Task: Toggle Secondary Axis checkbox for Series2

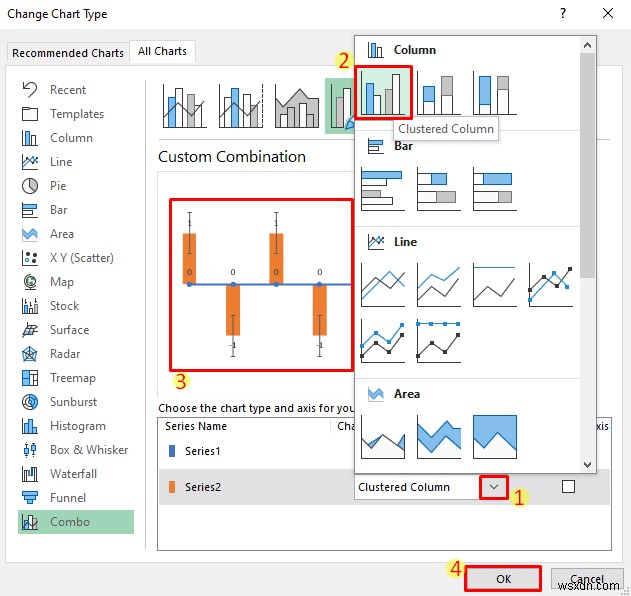Action: pyautogui.click(x=568, y=487)
